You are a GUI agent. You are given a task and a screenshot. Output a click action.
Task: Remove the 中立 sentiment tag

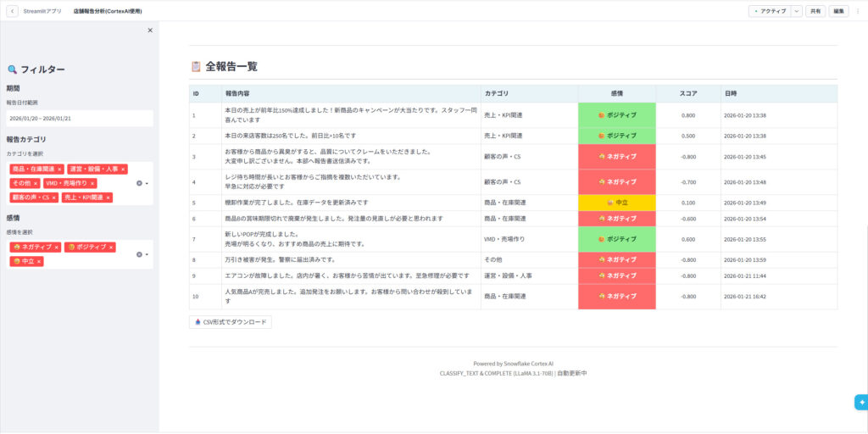(x=39, y=261)
